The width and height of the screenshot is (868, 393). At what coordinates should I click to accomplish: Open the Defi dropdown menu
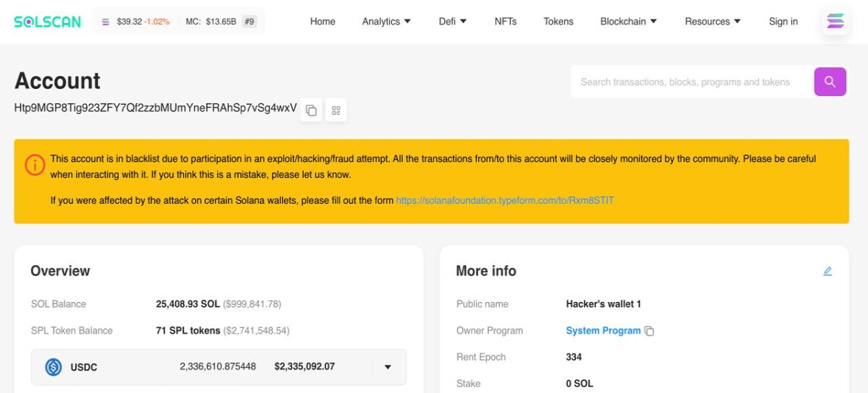pyautogui.click(x=453, y=22)
